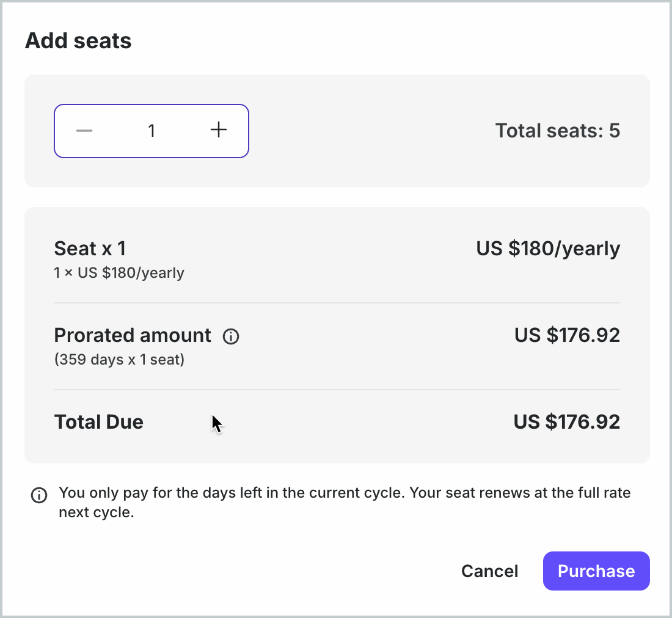The width and height of the screenshot is (672, 618).
Task: Click the 1 × US $180/yearly subtext
Action: (x=119, y=273)
